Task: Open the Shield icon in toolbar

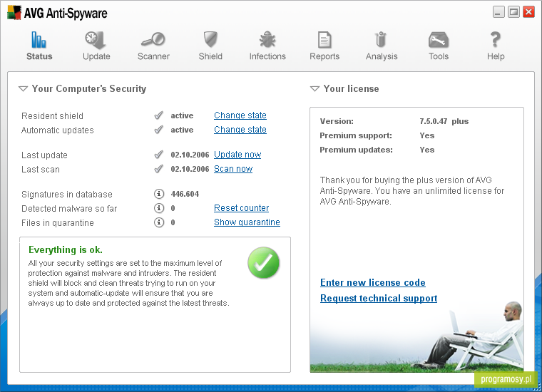Action: 210,39
